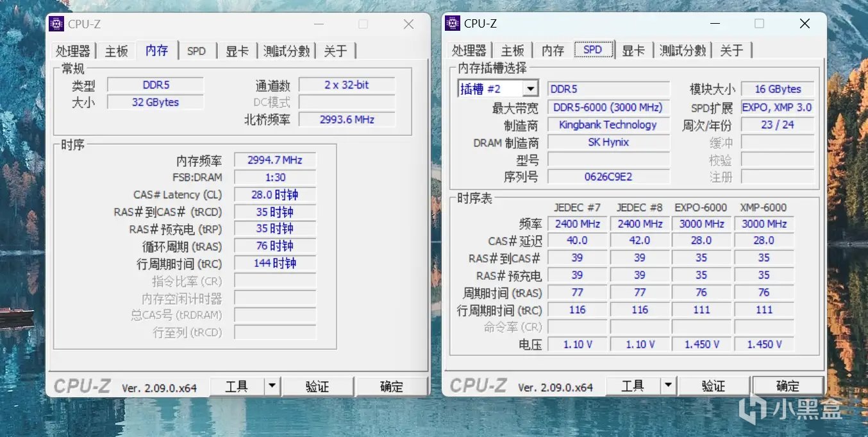
Task: Click 工具 button in right CPU-Z window
Action: click(x=633, y=386)
